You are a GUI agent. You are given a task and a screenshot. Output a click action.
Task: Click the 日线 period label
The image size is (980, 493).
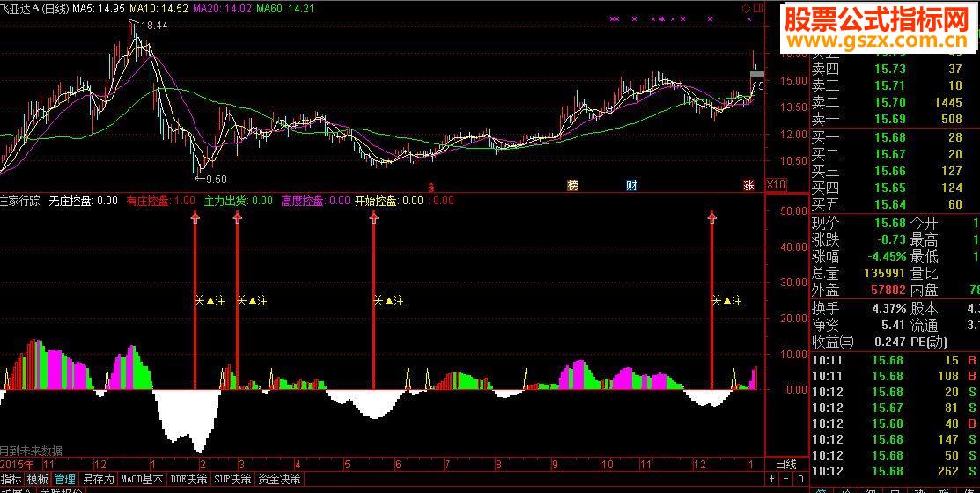click(785, 464)
